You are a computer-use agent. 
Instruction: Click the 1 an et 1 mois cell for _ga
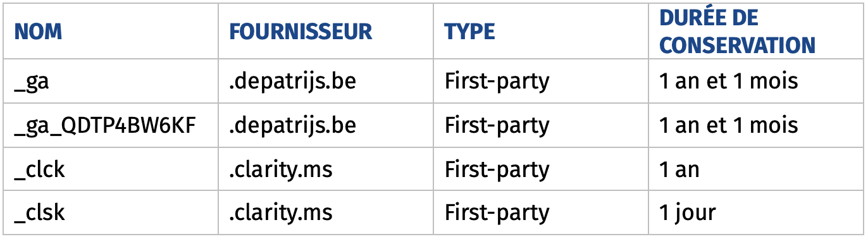tap(729, 82)
